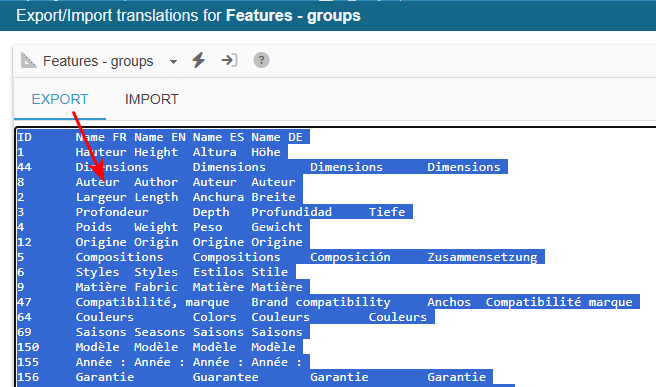This screenshot has width=656, height=387.
Task: Click 'Origin' English name in row 12
Action: [156, 243]
